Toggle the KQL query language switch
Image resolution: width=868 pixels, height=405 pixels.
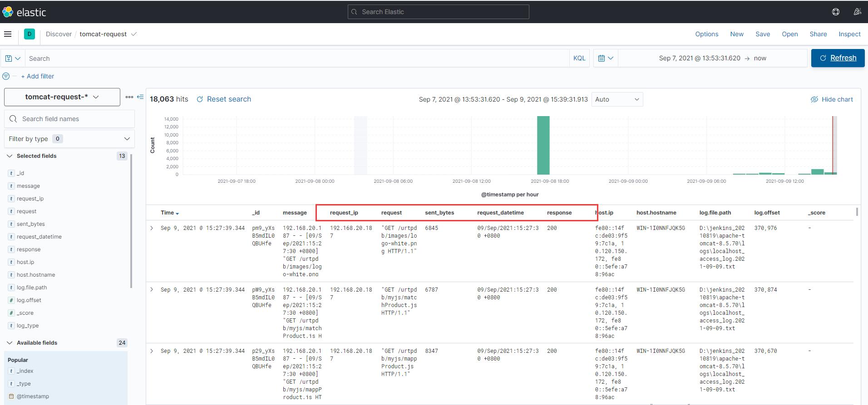pyautogui.click(x=579, y=59)
